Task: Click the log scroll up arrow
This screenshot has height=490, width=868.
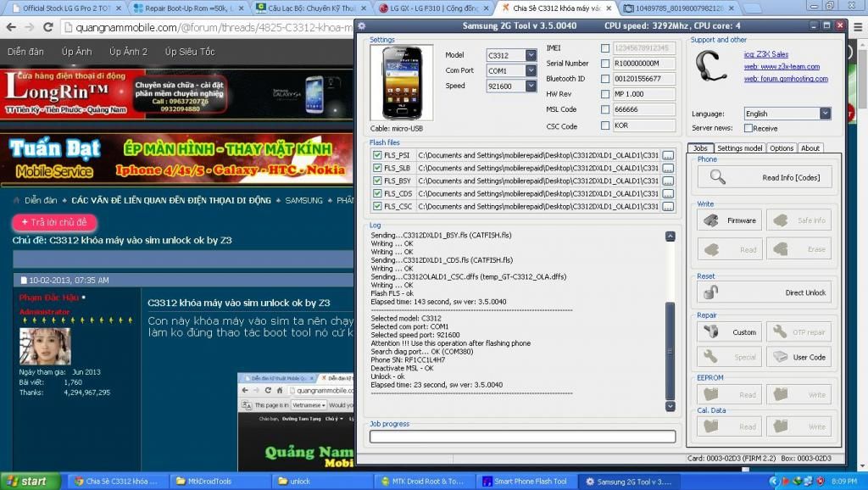Action: [x=670, y=237]
